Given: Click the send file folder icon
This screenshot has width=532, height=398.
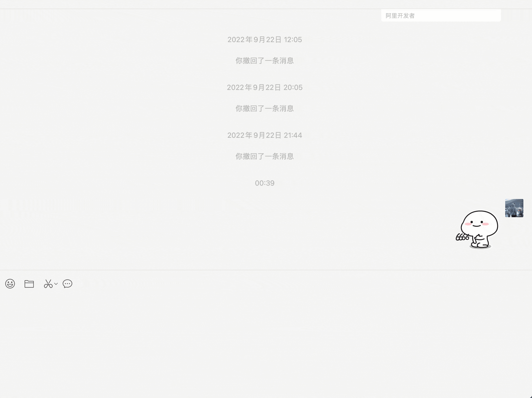Looking at the screenshot, I should [x=29, y=284].
